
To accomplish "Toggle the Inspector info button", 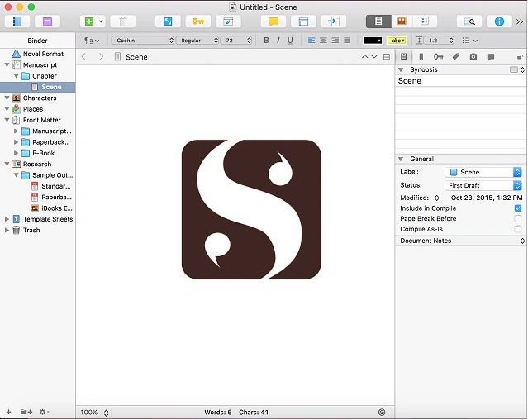I will pos(499,21).
